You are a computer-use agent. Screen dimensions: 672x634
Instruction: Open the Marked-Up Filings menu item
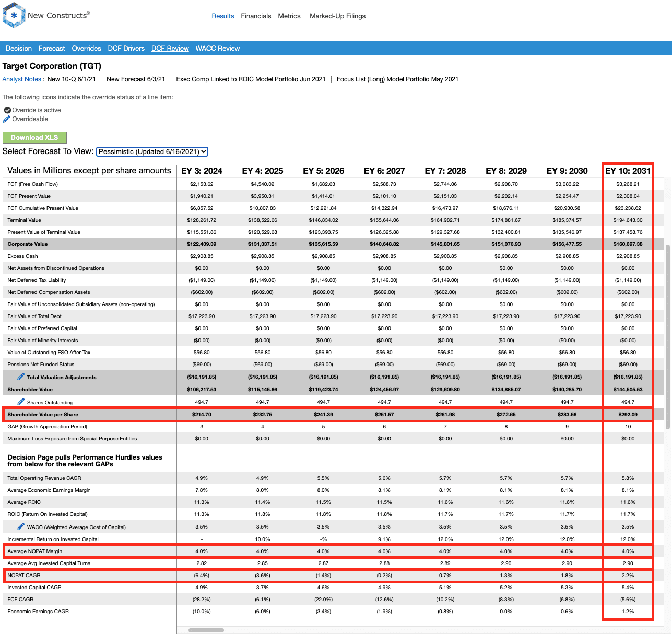click(337, 16)
